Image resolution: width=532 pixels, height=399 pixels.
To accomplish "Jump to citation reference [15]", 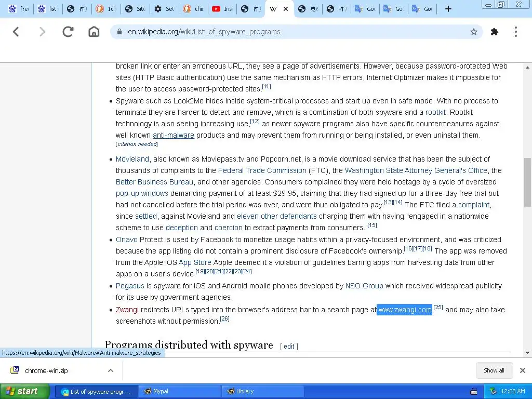I will pyautogui.click(x=372, y=225).
